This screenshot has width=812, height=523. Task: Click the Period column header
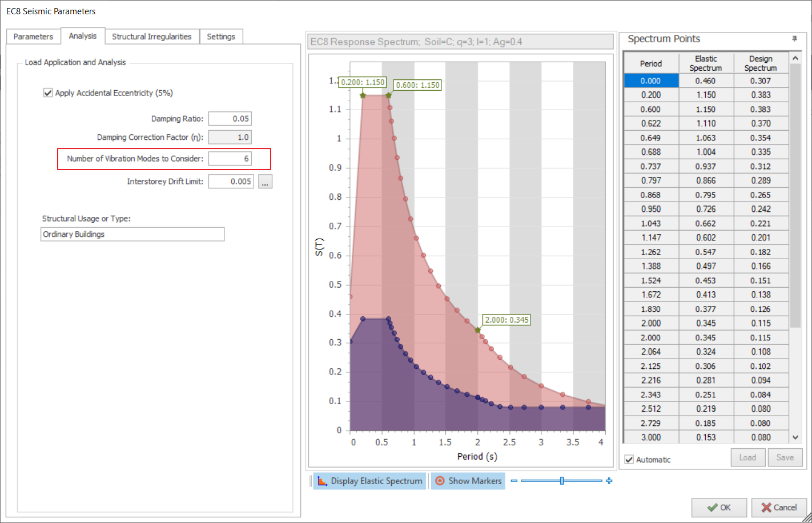651,63
